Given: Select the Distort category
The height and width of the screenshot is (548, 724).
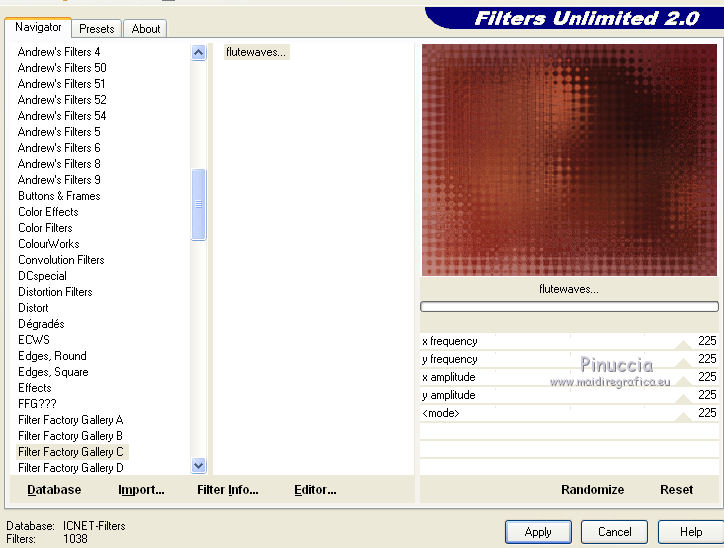Looking at the screenshot, I should [33, 308].
